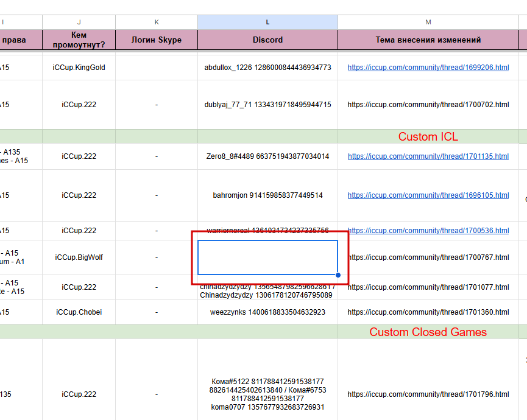Select the weezzynks Discord cell
Viewport: 527px width, 420px height.
tap(267, 312)
